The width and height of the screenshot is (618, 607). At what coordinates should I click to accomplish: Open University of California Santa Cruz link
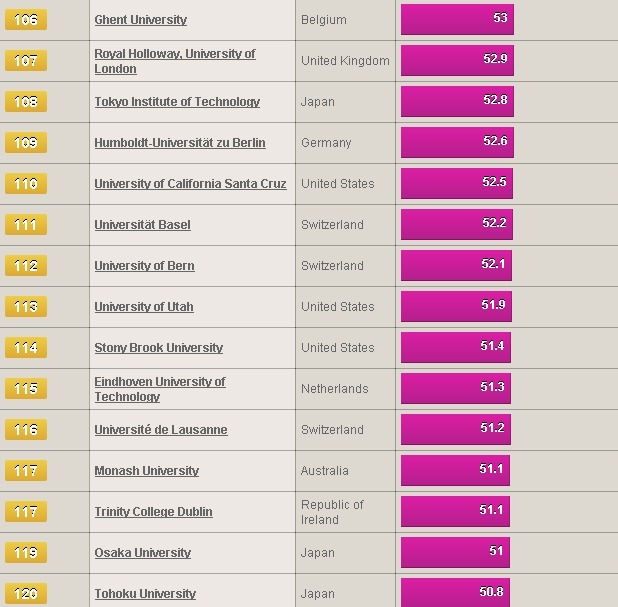(190, 184)
